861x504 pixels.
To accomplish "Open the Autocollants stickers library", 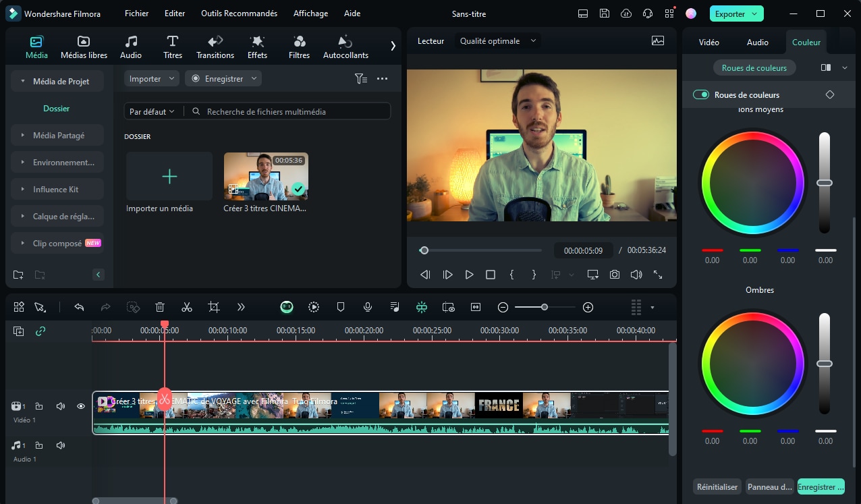I will tap(345, 47).
